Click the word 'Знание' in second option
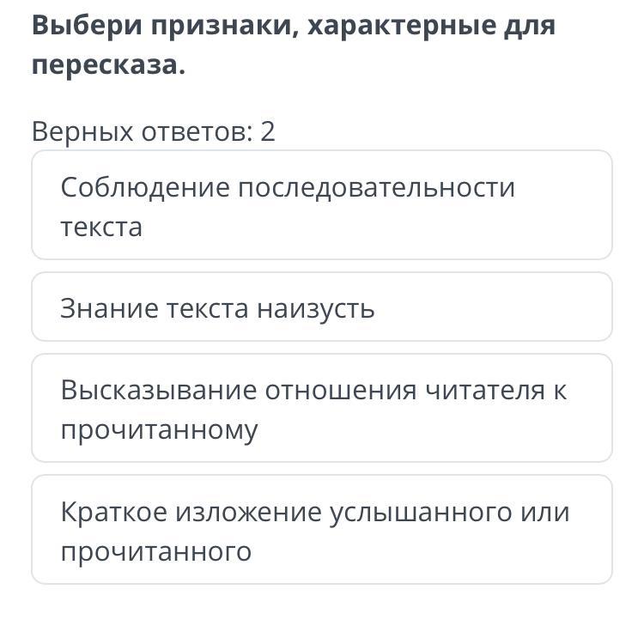This screenshot has height=644, width=644. pyautogui.click(x=109, y=308)
